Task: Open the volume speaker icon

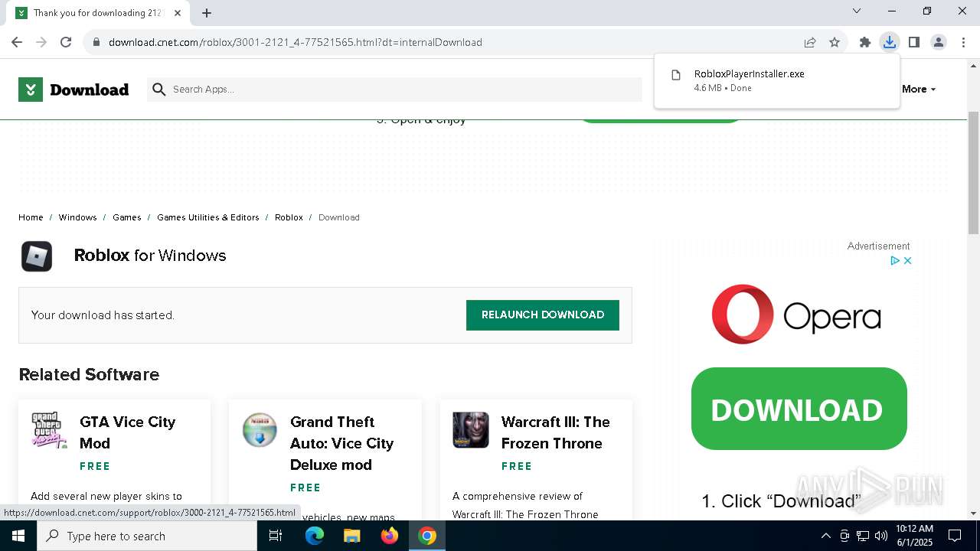Action: click(881, 536)
